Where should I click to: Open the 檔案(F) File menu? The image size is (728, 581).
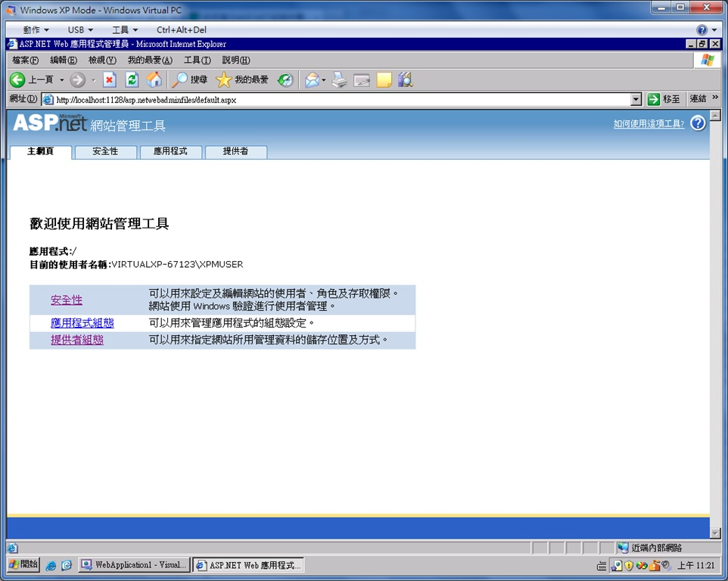[x=26, y=60]
